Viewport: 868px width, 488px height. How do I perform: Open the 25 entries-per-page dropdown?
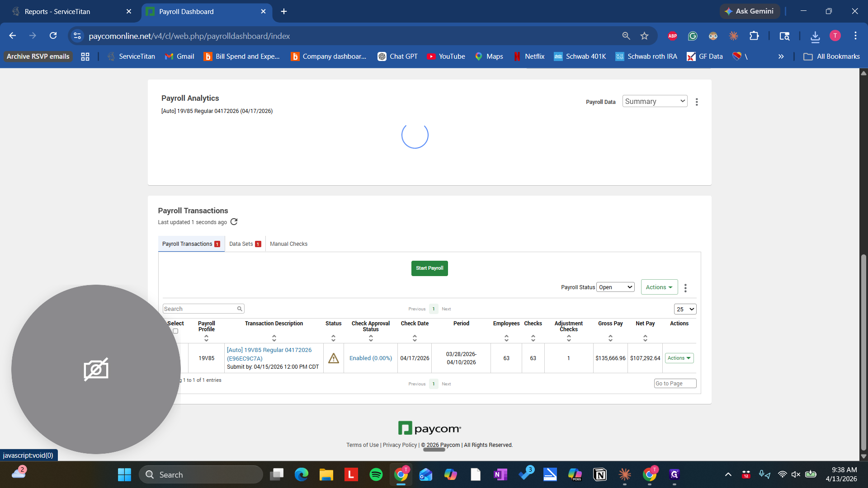pyautogui.click(x=685, y=309)
